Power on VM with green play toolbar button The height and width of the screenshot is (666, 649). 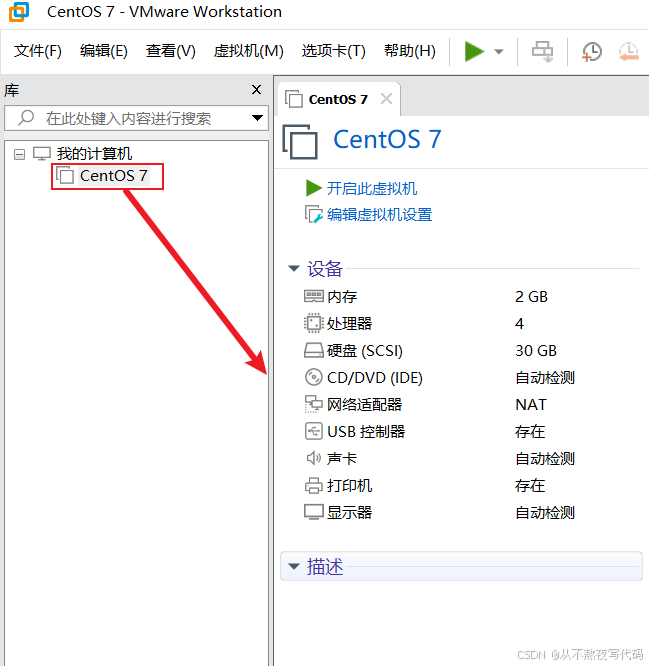click(x=474, y=51)
